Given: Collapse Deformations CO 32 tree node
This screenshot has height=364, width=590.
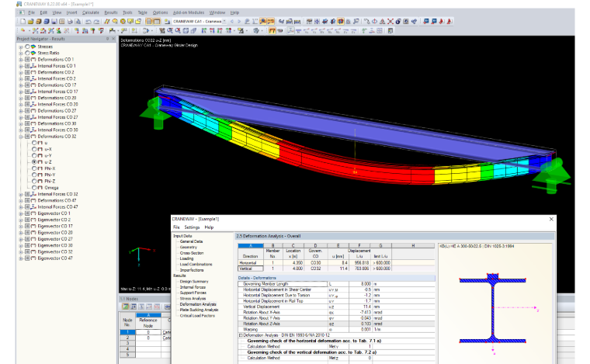Looking at the screenshot, I should tap(21, 137).
